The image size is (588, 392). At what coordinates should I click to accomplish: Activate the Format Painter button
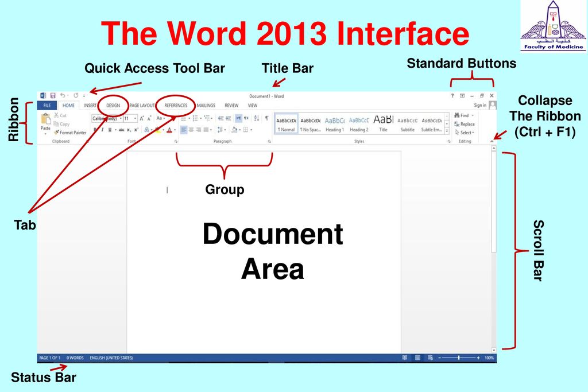pos(70,132)
